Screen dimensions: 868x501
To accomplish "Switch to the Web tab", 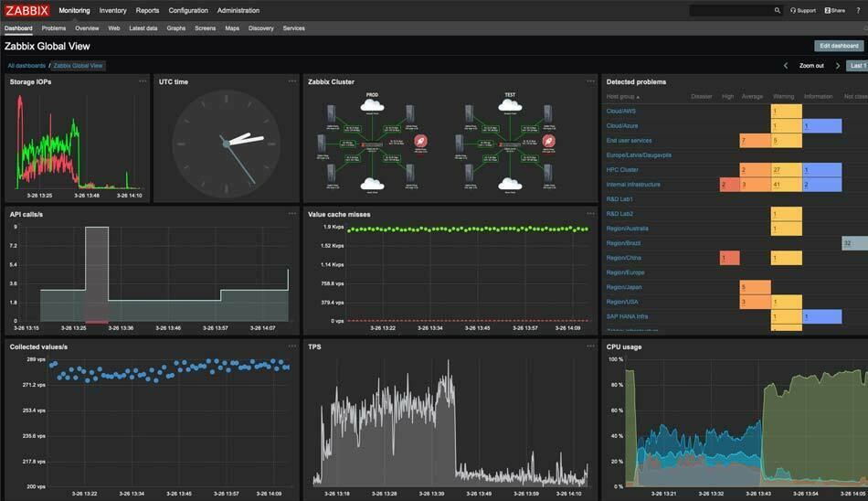I will tap(114, 28).
